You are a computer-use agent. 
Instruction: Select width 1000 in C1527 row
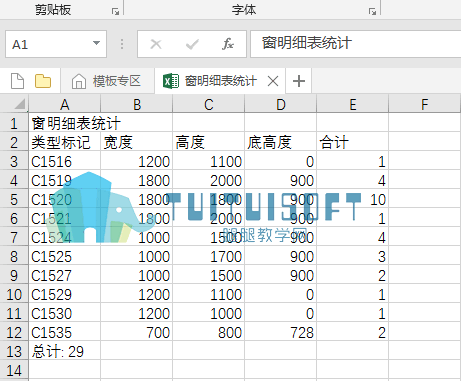click(137, 275)
